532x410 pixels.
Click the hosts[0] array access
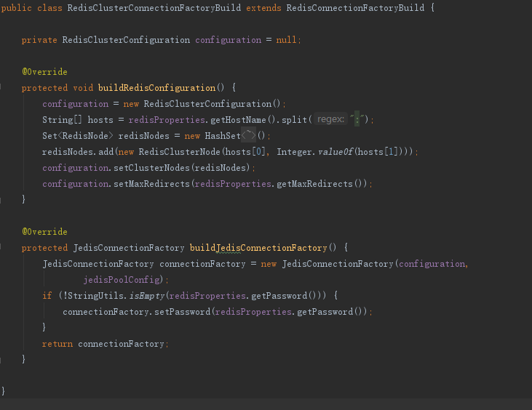click(x=245, y=152)
